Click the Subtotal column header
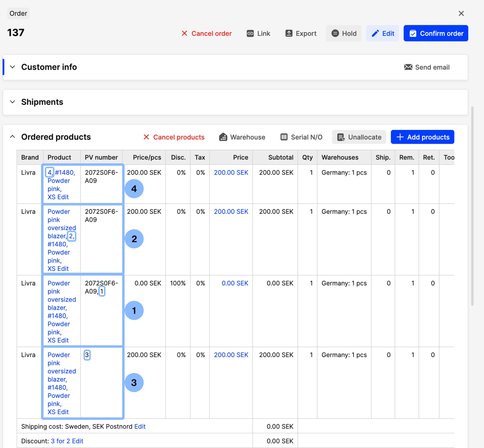 point(275,157)
